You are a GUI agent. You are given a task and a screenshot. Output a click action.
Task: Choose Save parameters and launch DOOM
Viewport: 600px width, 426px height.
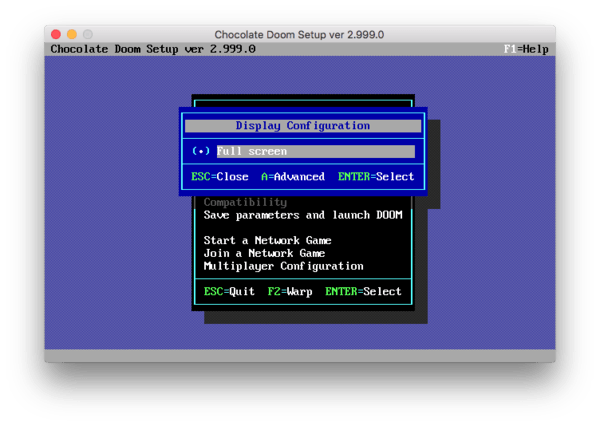point(303,215)
